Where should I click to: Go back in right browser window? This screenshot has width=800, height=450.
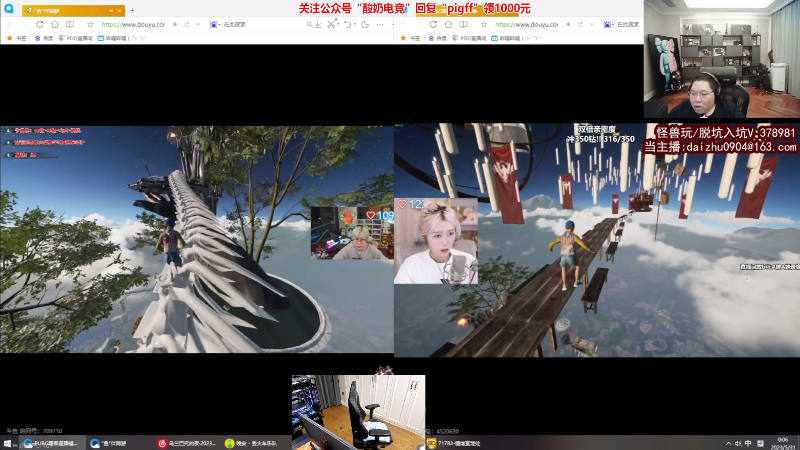[404, 24]
